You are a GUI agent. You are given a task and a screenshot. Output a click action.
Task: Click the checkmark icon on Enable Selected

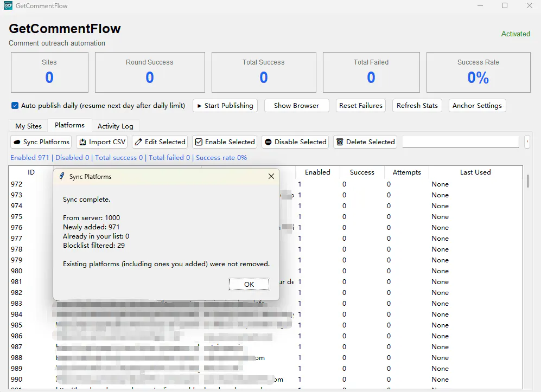click(x=199, y=142)
